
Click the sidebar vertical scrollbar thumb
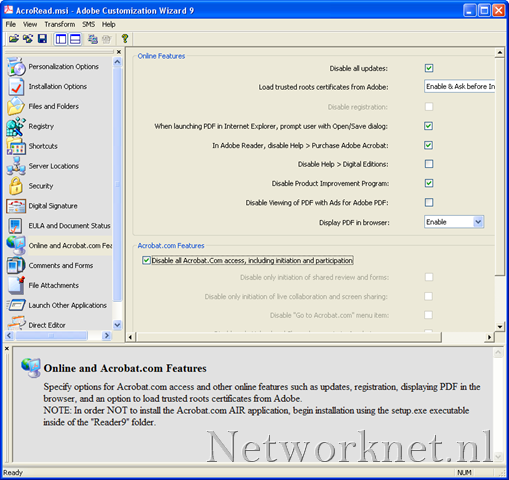[117, 184]
